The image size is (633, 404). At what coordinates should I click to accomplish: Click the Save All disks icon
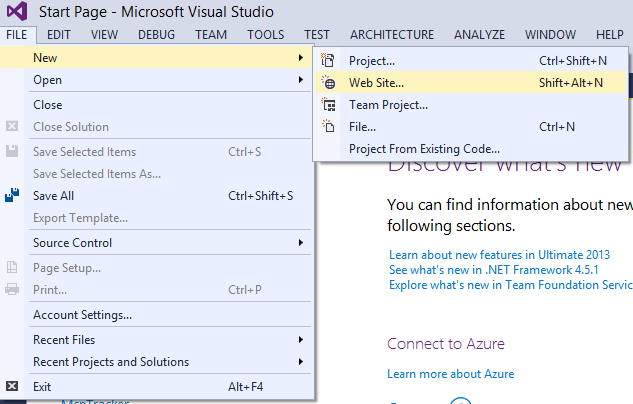point(12,196)
